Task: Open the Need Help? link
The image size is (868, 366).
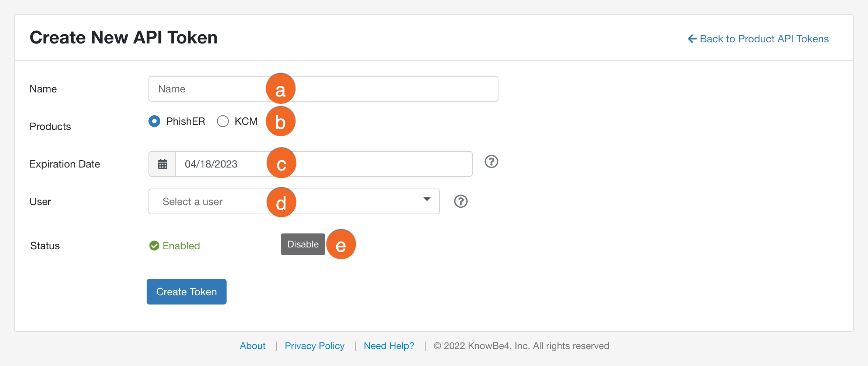Action: (389, 345)
